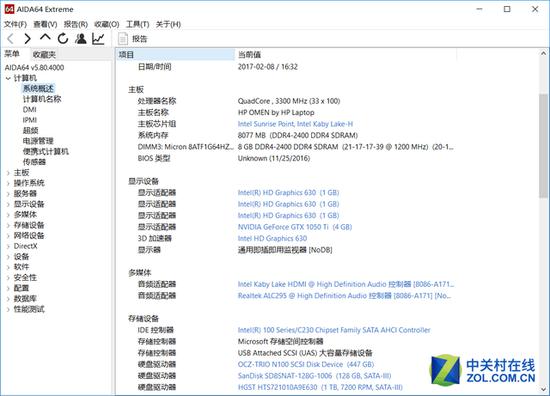Expand the 设备 tree node
550x396 pixels.
coord(8,257)
